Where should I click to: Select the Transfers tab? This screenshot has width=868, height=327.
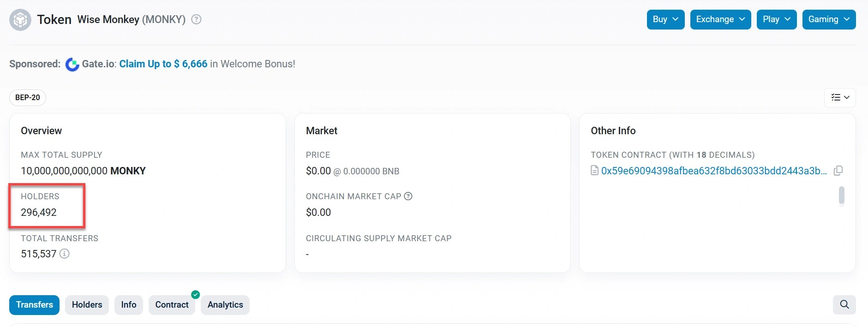35,305
